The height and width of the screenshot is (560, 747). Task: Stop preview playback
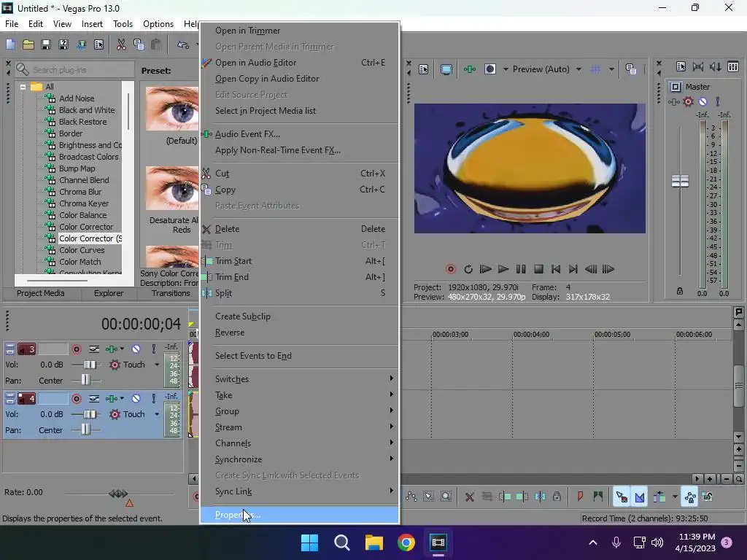click(x=538, y=270)
